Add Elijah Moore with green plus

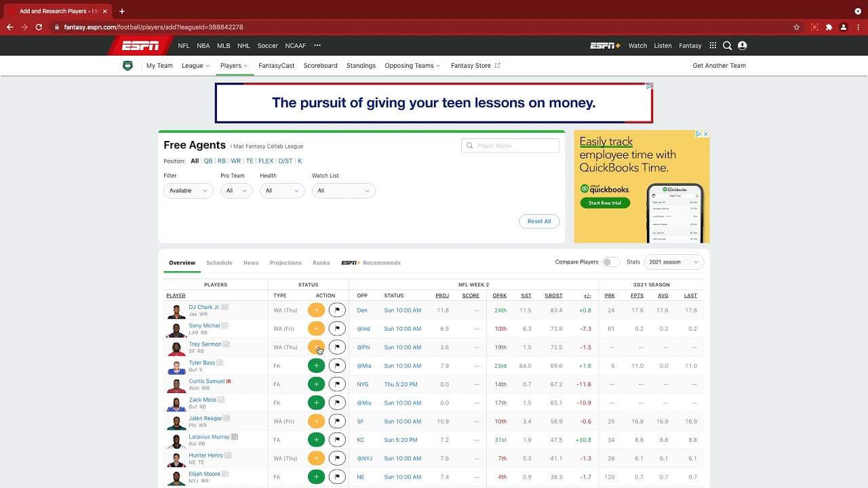316,477
